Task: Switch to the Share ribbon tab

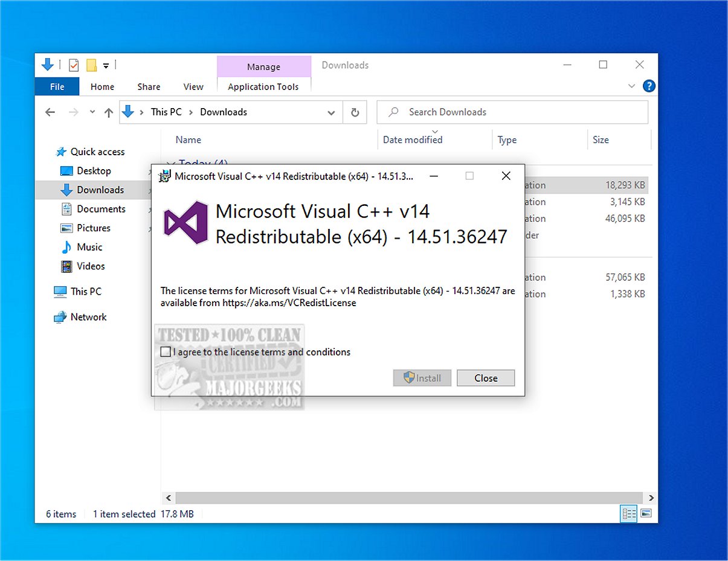Action: point(149,86)
